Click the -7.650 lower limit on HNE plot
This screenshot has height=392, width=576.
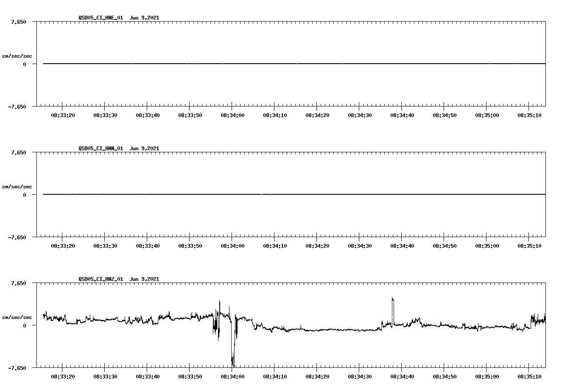point(17,107)
